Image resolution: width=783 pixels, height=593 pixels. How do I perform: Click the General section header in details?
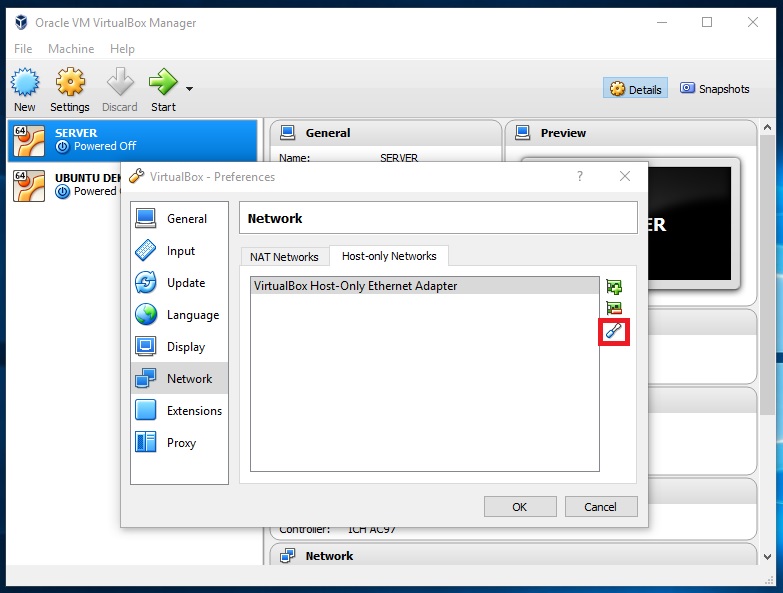[386, 133]
